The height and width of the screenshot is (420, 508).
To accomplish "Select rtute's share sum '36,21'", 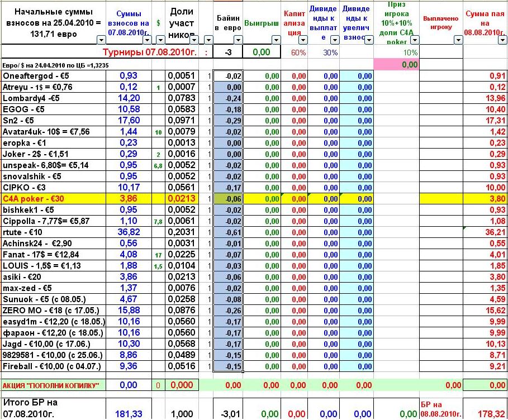I will tap(485, 232).
